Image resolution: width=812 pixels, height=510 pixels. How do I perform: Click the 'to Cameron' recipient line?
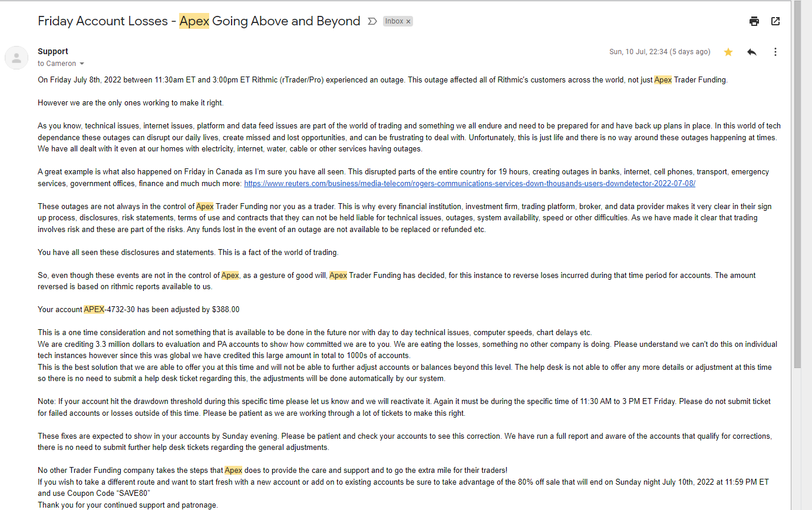click(x=57, y=64)
